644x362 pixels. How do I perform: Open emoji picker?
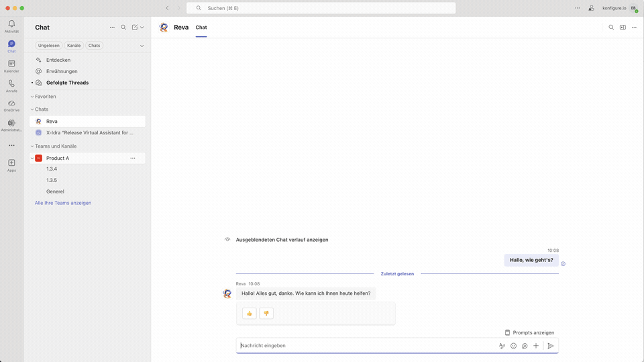click(x=513, y=346)
